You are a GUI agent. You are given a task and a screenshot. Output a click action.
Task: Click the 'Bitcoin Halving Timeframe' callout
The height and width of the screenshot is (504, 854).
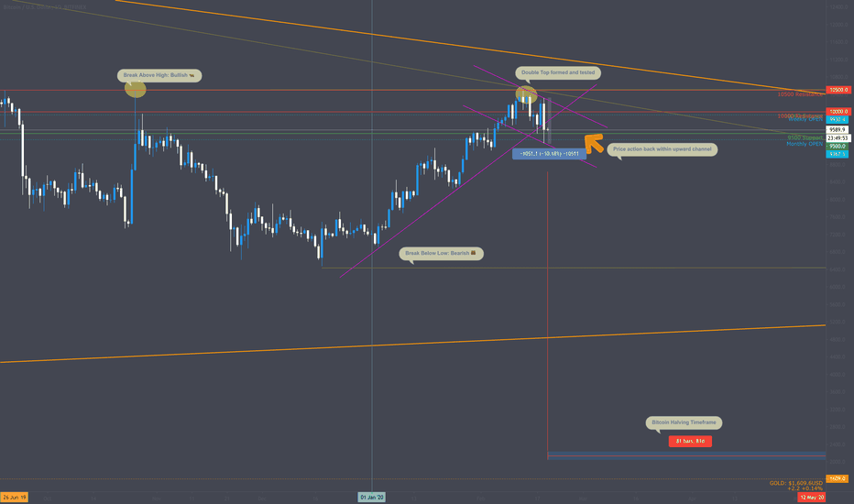tap(684, 422)
